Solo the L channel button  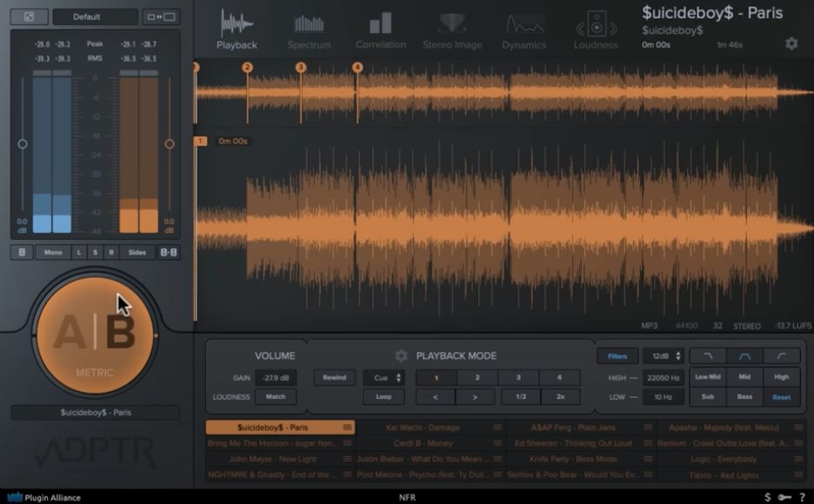79,253
